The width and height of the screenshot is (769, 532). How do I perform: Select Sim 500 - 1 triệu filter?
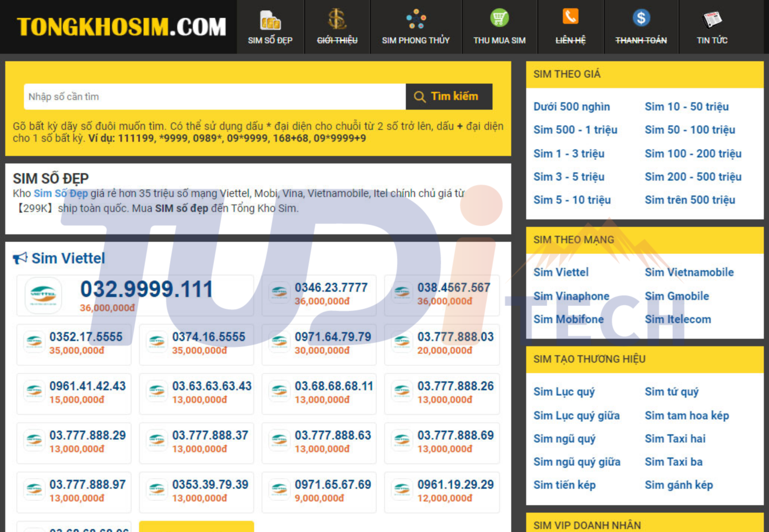[575, 130]
